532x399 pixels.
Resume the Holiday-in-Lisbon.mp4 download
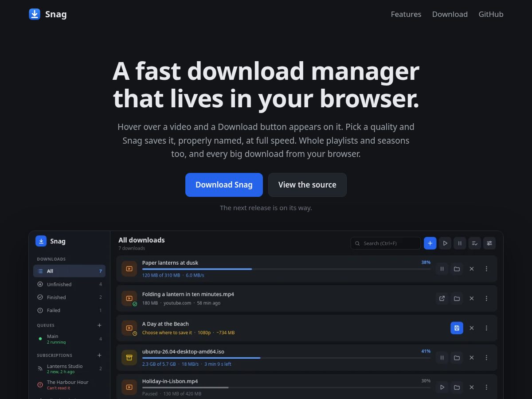coord(442,387)
